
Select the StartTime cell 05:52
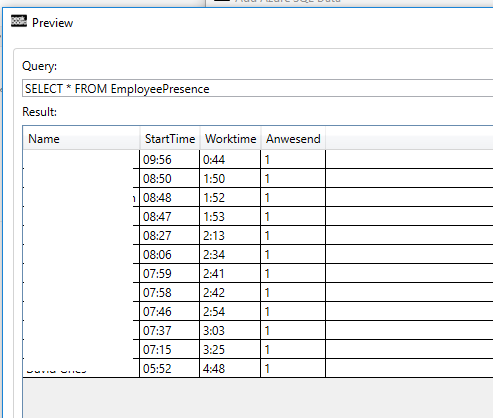[169, 368]
